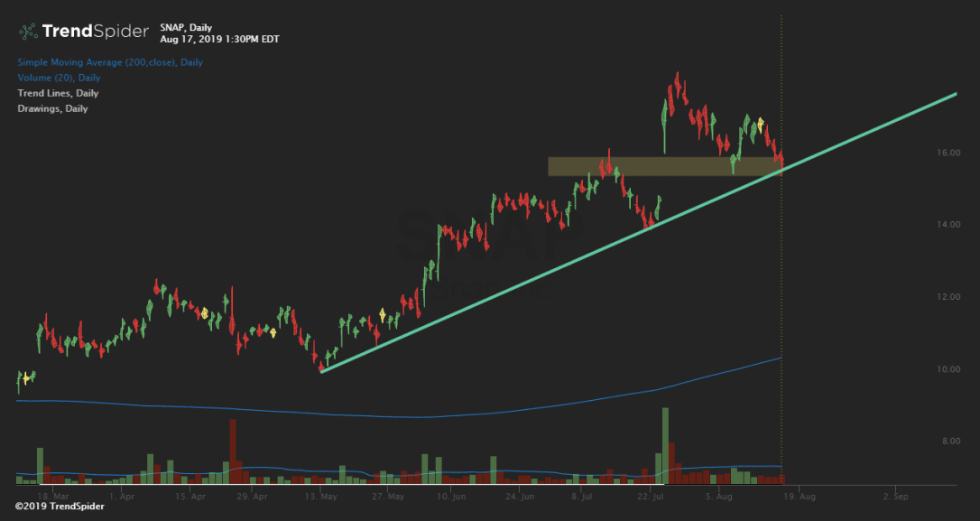980x521 pixels.
Task: Select the Drawings, Daily legend label
Action: click(x=52, y=108)
